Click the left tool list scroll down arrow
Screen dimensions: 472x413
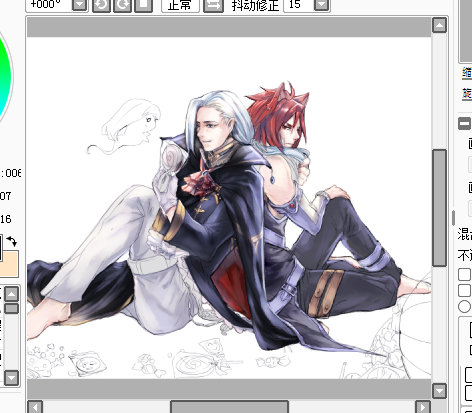[x=12, y=378]
